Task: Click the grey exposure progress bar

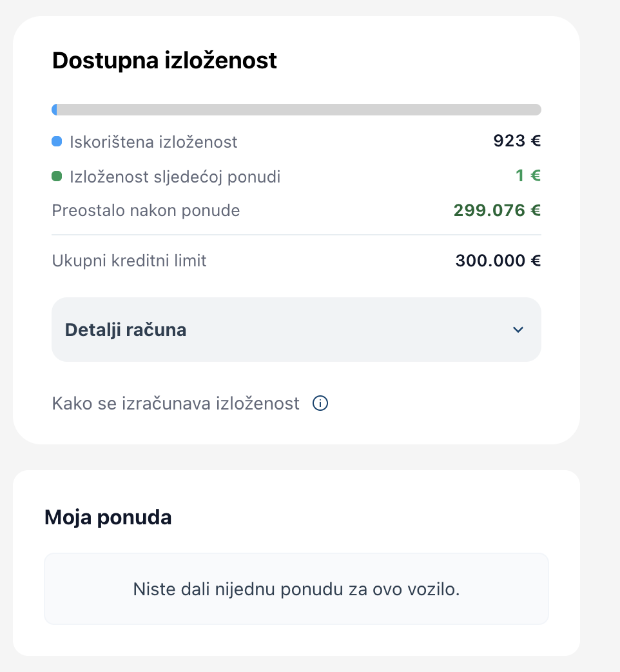Action: coord(296,110)
